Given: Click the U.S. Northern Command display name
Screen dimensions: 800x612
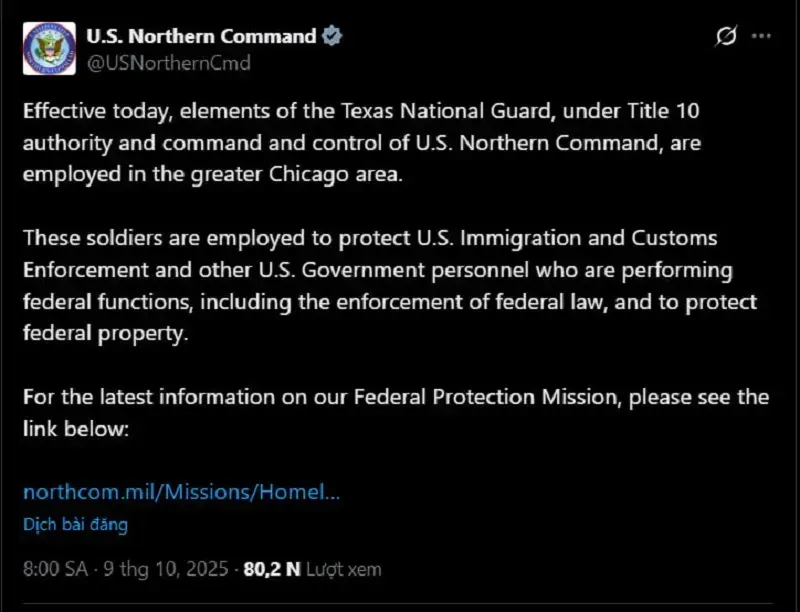Looking at the screenshot, I should pyautogui.click(x=201, y=37).
